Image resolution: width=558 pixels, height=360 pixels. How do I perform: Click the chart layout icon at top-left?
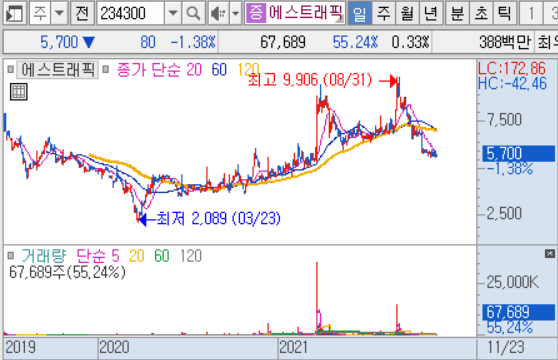[14, 14]
